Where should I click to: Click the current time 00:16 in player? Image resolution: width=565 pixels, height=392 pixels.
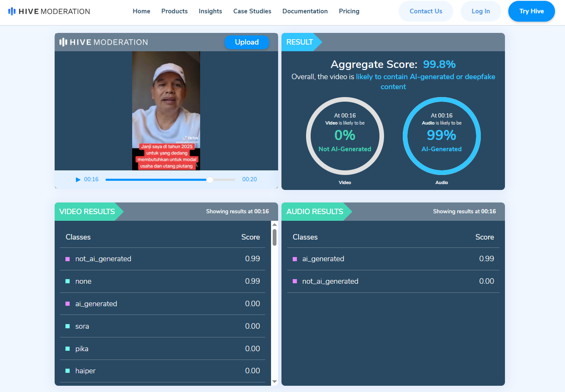click(x=91, y=180)
